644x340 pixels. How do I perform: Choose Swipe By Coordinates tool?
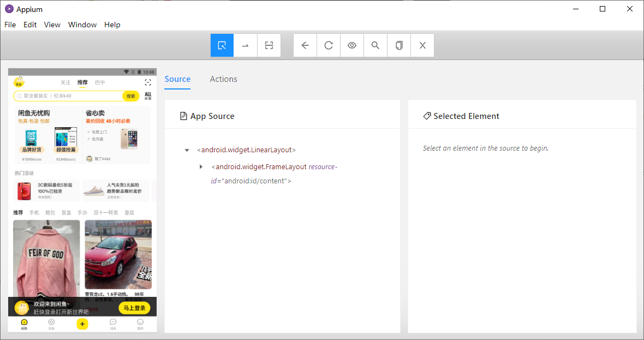(x=246, y=45)
